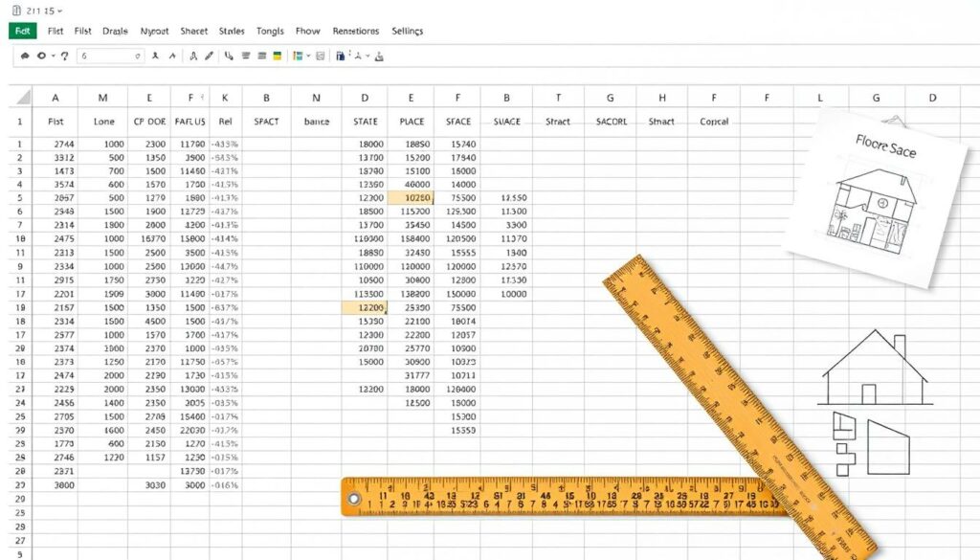Screen dimensions: 980x560
Task: Open the Rensetiores menu
Action: (356, 31)
